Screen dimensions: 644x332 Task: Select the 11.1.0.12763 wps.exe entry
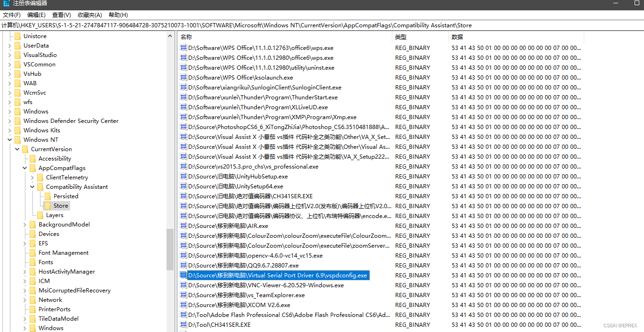(261, 48)
